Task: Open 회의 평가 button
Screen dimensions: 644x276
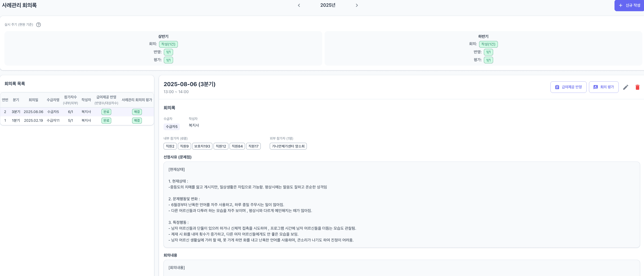Action: pos(604,87)
